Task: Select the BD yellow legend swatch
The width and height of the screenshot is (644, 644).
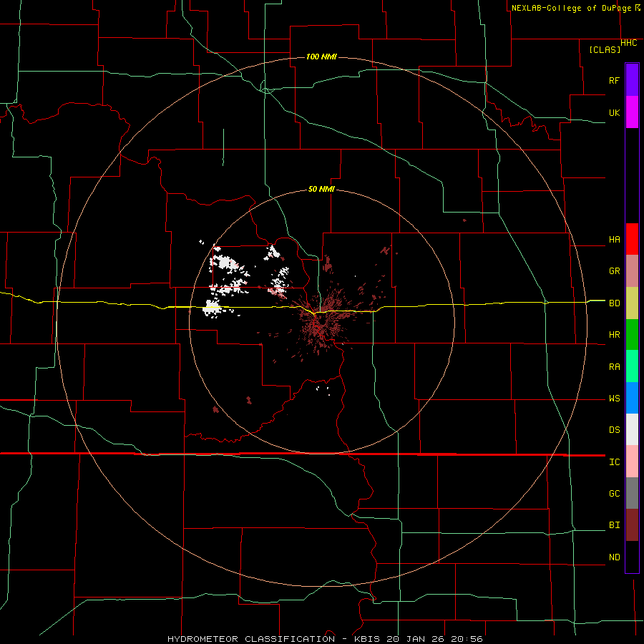Action: click(x=632, y=303)
